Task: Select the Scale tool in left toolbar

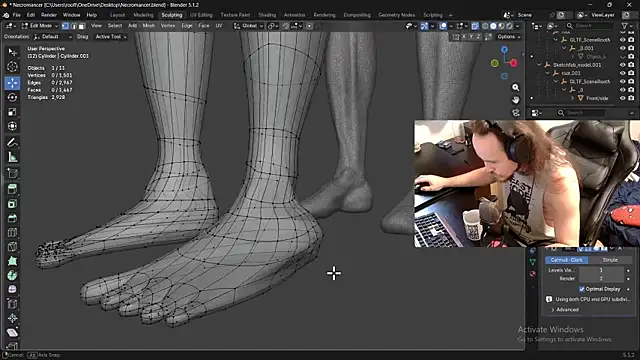Action: [12, 112]
